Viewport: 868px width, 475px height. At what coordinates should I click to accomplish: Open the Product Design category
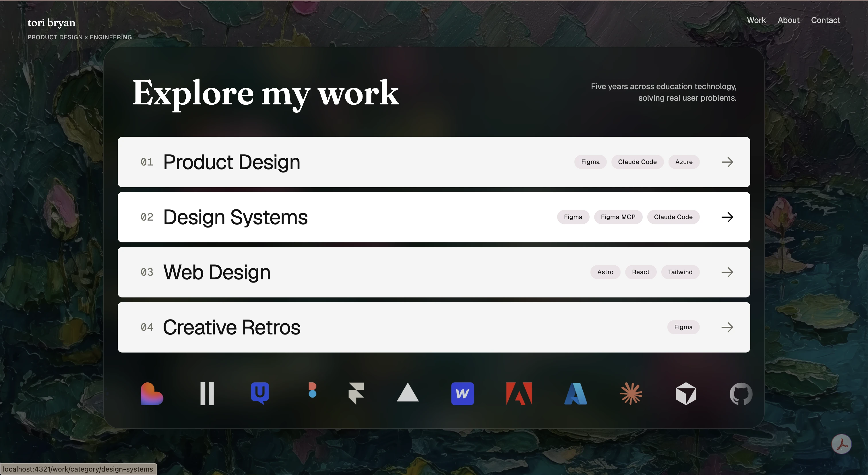(x=434, y=162)
